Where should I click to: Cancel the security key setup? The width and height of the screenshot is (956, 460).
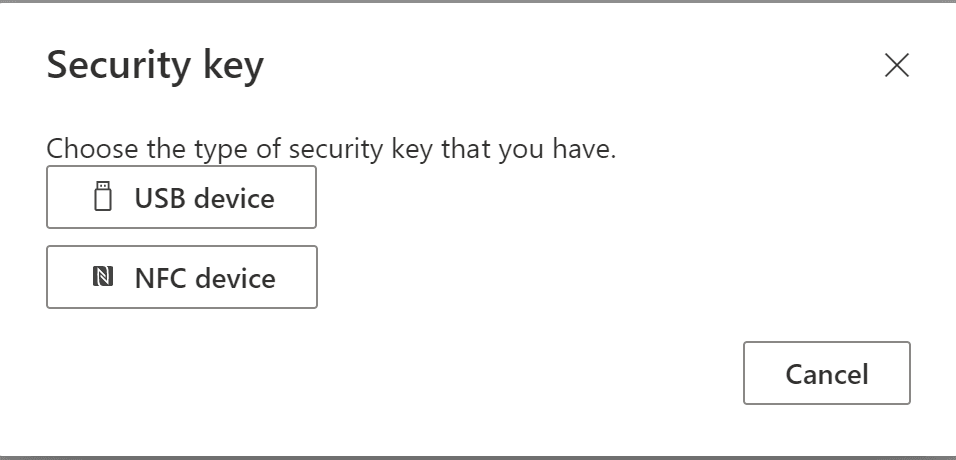click(x=827, y=373)
